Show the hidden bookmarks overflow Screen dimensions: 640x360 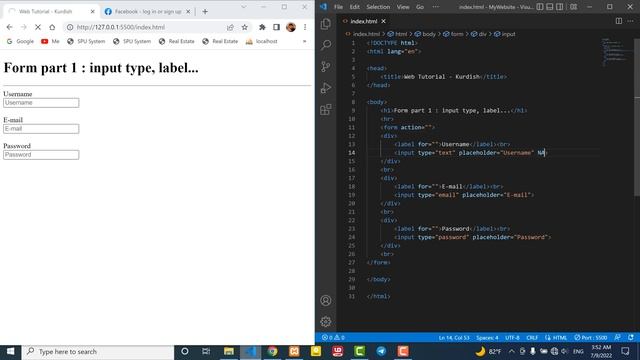(x=304, y=41)
